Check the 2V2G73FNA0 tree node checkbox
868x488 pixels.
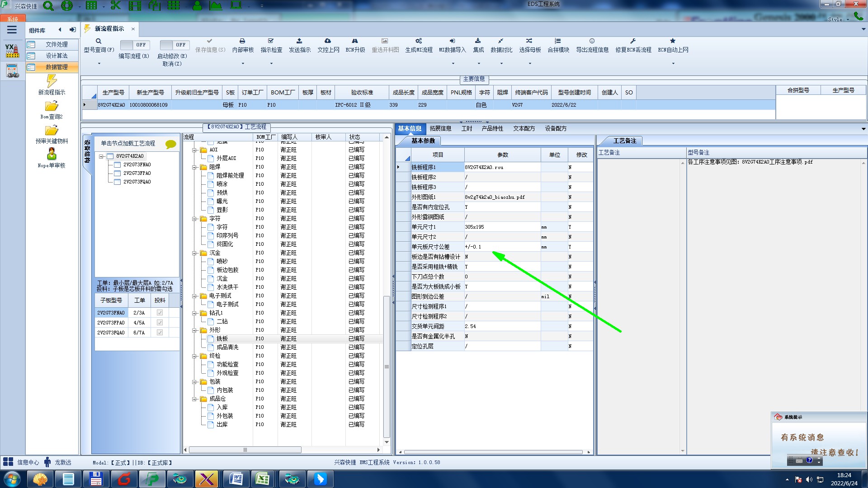[118, 165]
